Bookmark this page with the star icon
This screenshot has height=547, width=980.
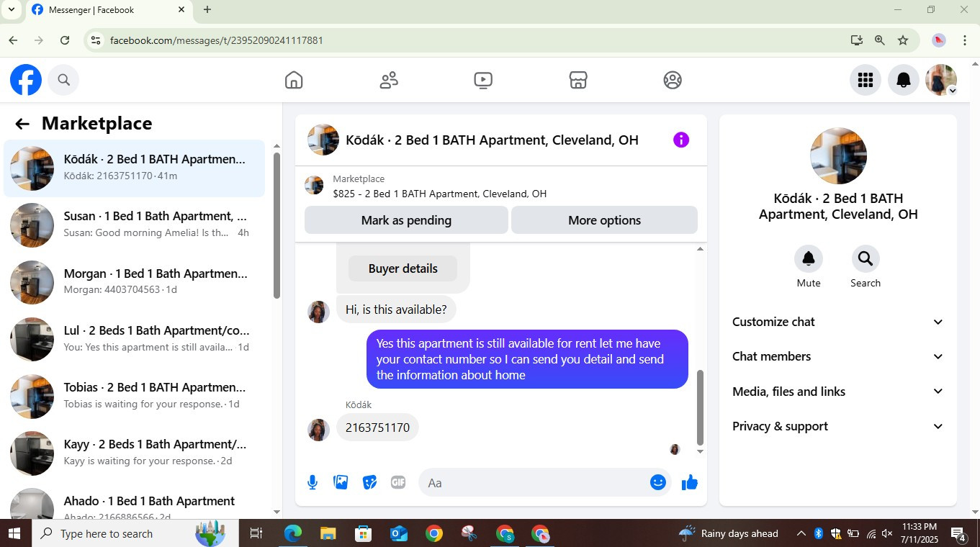click(x=903, y=40)
